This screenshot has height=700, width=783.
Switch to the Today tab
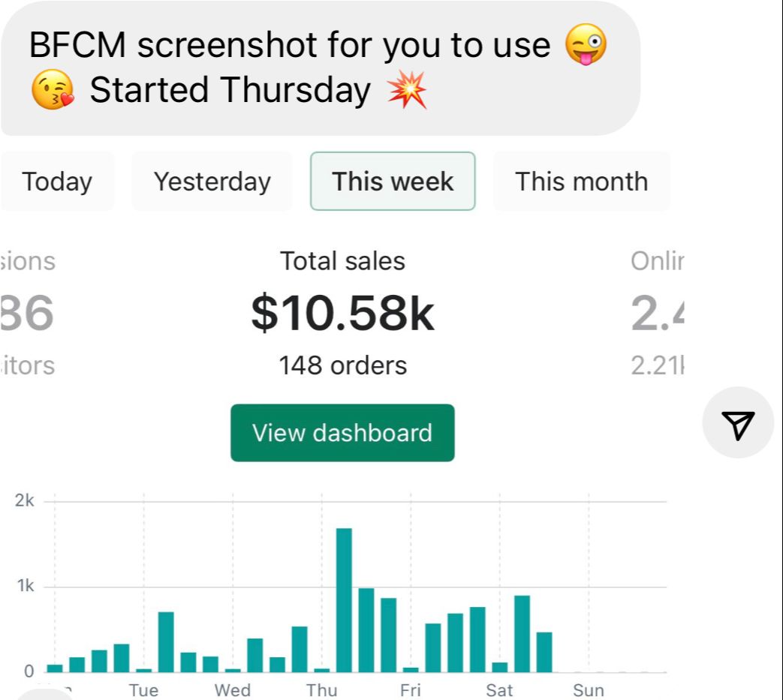click(x=57, y=182)
